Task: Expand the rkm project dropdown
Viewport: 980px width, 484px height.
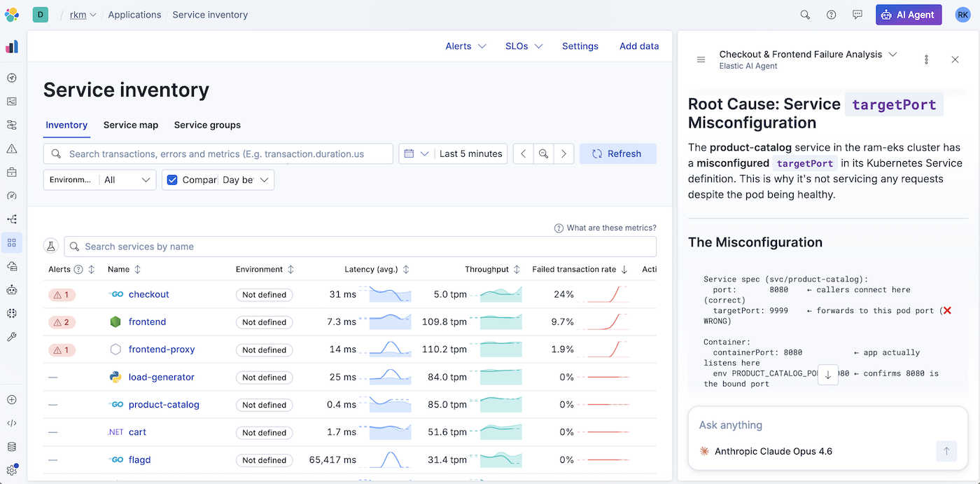Action: click(83, 15)
